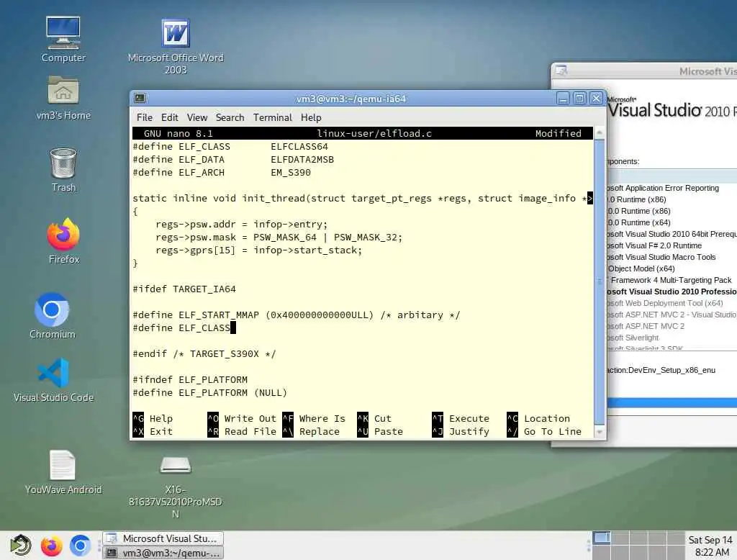The image size is (737, 560).
Task: Click the '#ifdef TARGET_IA64' line in nano
Action: (x=184, y=289)
